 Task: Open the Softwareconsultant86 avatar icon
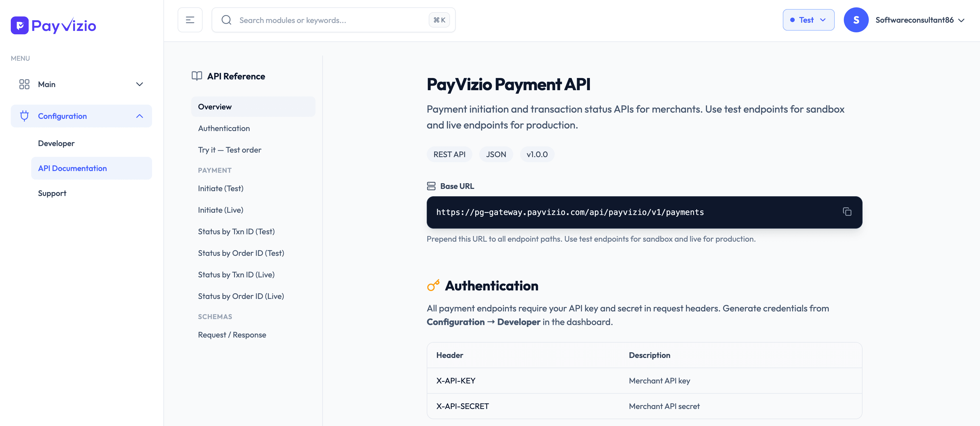click(856, 20)
